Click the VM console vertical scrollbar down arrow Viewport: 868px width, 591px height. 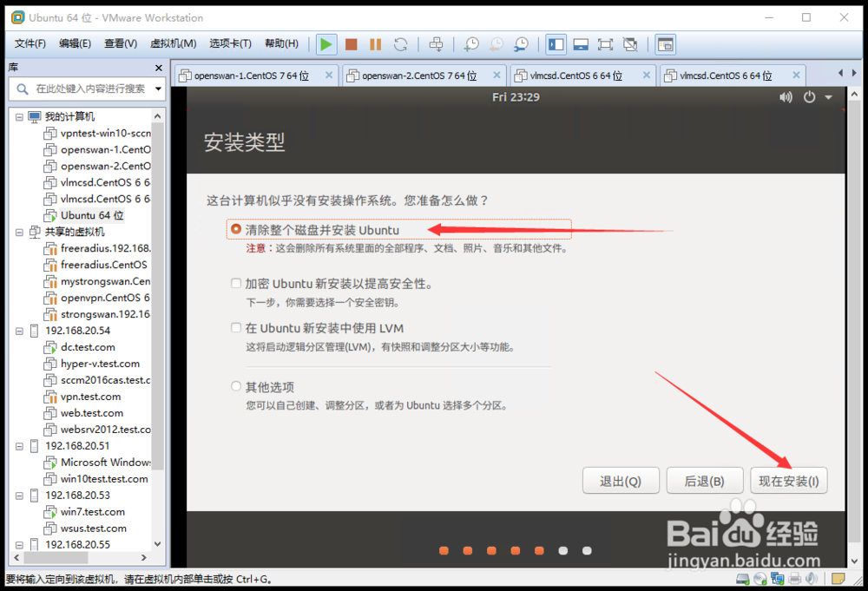click(x=854, y=561)
